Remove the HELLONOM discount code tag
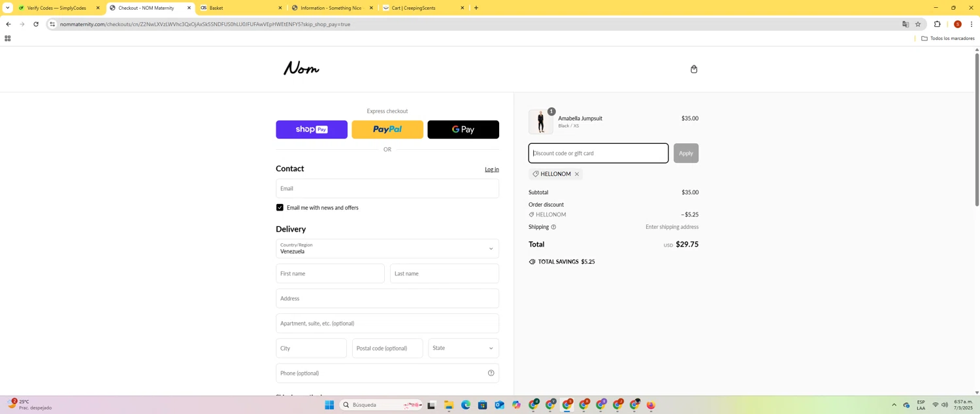Viewport: 980px width, 414px height. [x=577, y=174]
